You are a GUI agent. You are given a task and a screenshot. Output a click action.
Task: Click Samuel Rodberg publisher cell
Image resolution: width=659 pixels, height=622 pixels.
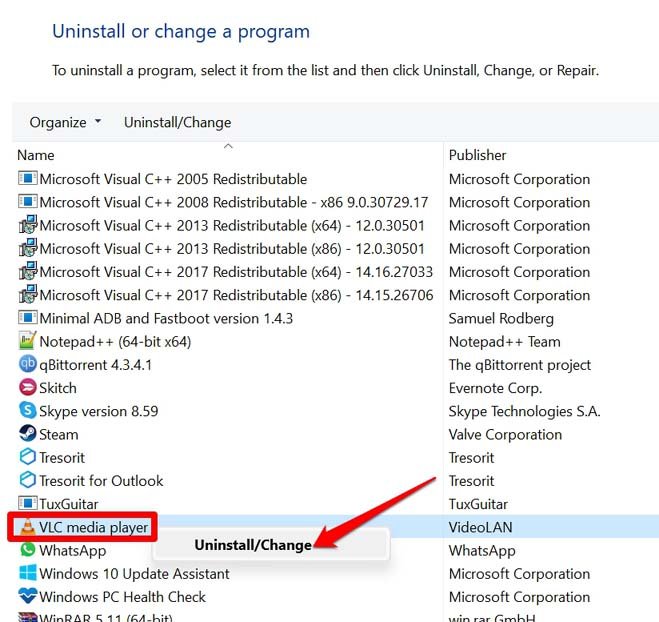click(501, 319)
